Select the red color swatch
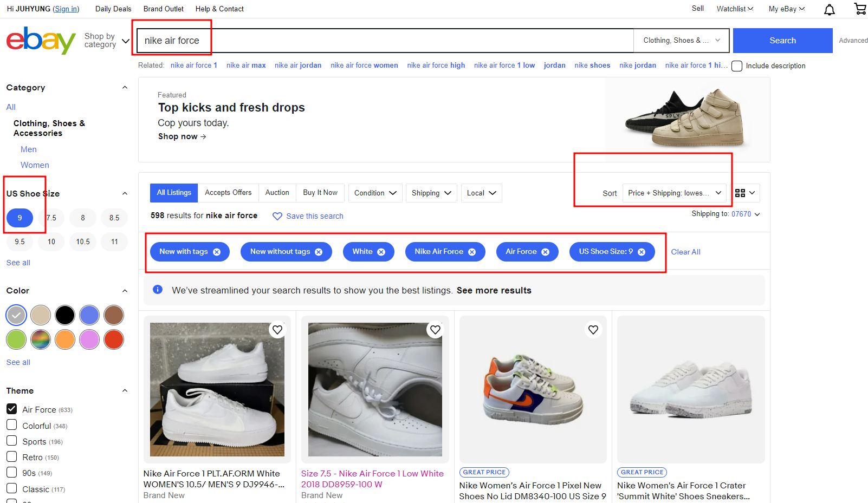The height and width of the screenshot is (503, 868). (114, 339)
